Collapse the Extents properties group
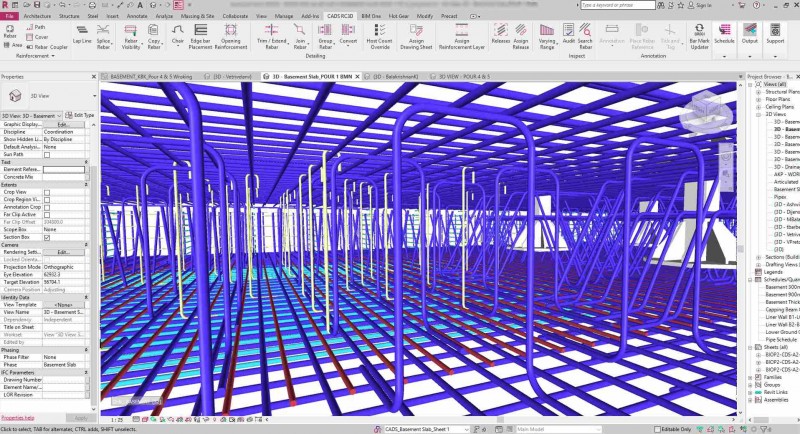The image size is (800, 434). 86,185
